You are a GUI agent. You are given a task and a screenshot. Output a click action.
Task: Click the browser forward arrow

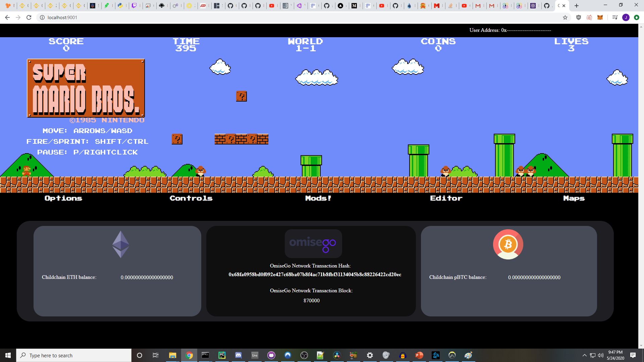(x=18, y=17)
